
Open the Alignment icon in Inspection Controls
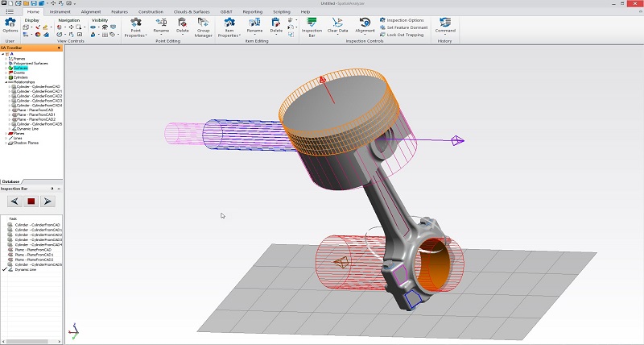pyautogui.click(x=365, y=25)
